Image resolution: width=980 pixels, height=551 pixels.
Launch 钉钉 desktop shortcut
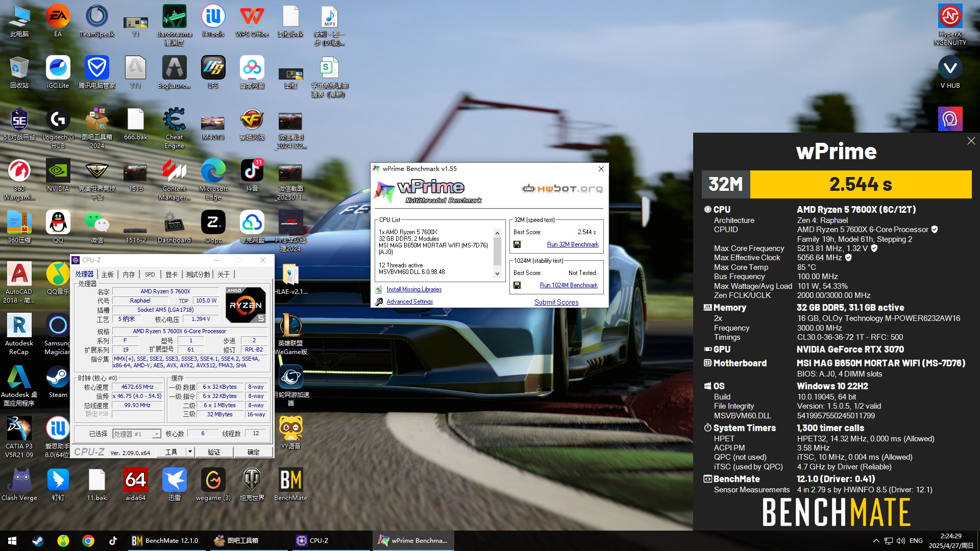[58, 484]
